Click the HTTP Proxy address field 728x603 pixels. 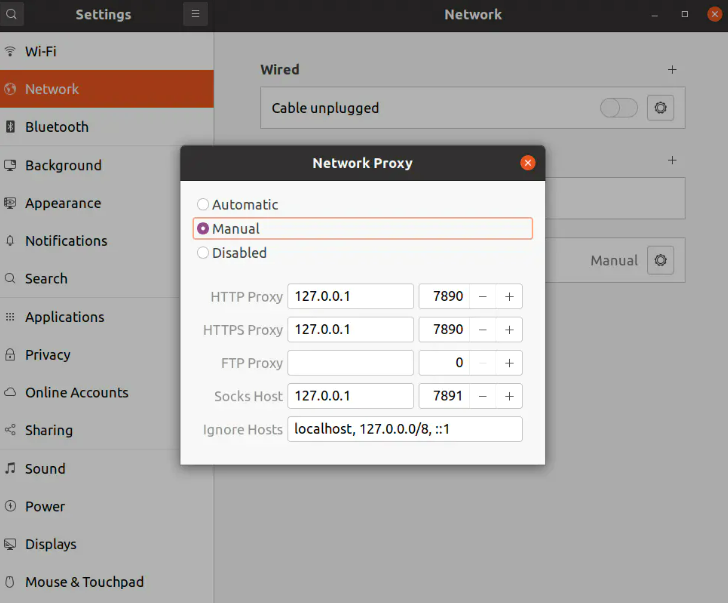coord(351,296)
